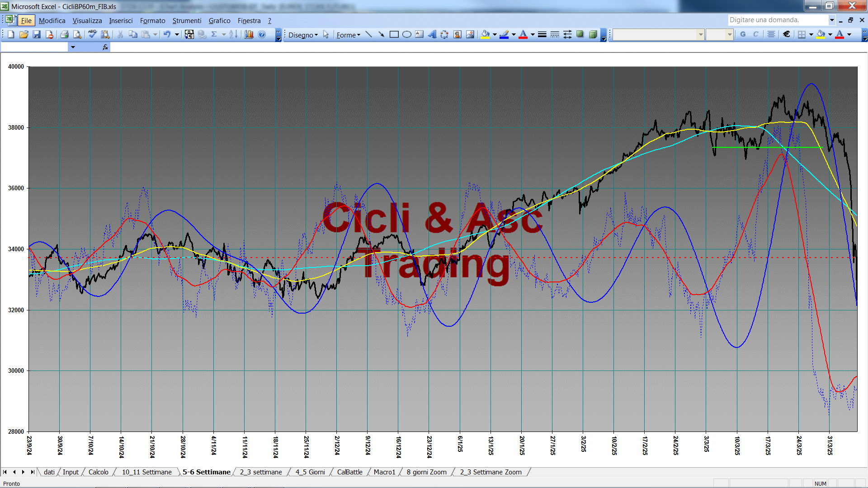Open Print Preview from the toolbar
The width and height of the screenshot is (868, 488).
(x=77, y=34)
